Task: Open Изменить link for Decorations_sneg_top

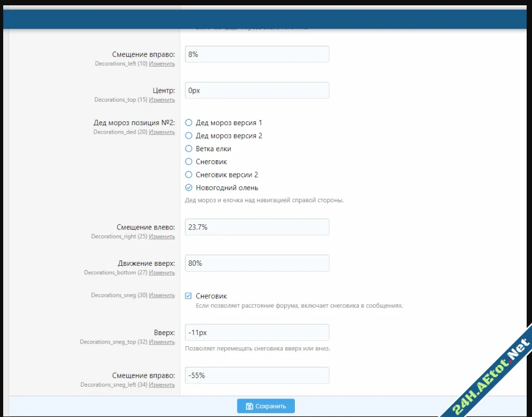Action: (x=162, y=342)
